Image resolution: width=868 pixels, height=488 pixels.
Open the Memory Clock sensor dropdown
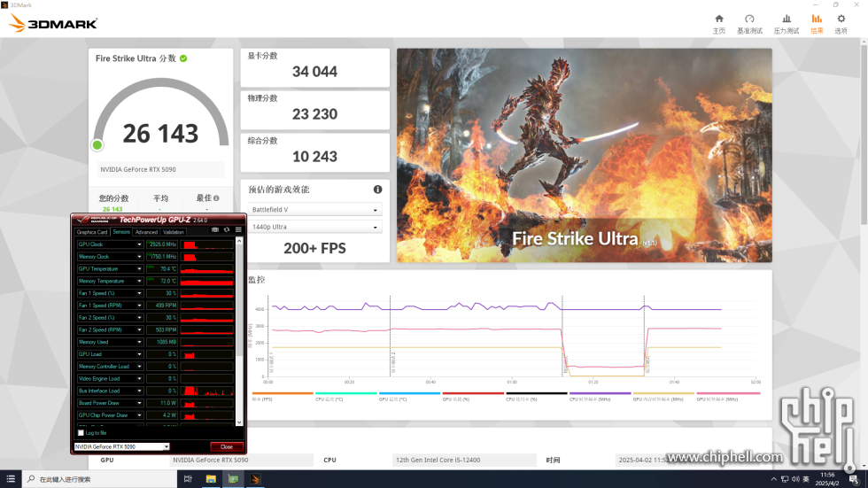140,256
